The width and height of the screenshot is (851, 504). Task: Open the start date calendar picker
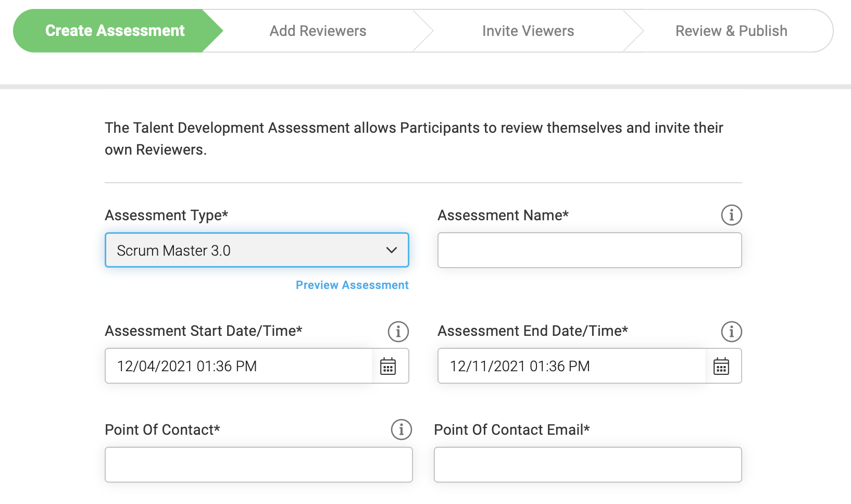click(388, 366)
